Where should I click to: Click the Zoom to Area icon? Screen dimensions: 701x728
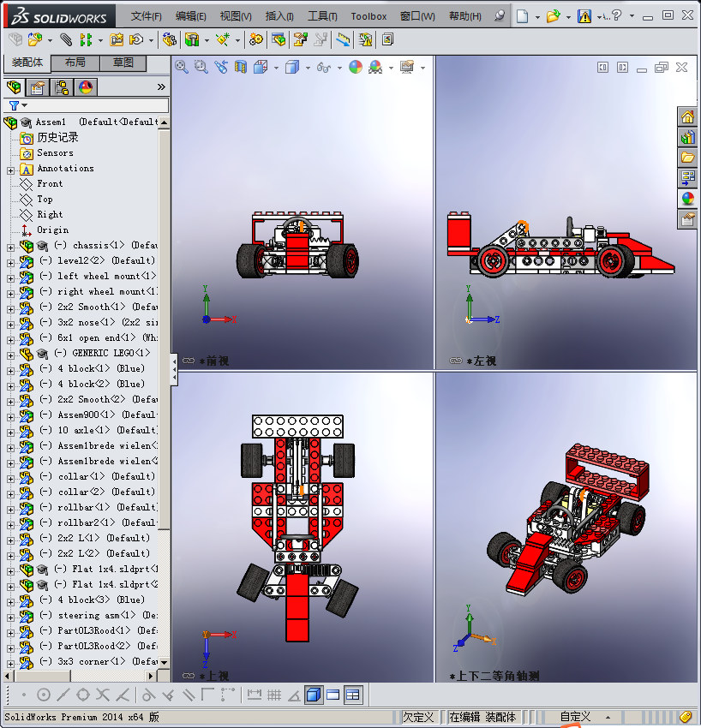tap(201, 68)
